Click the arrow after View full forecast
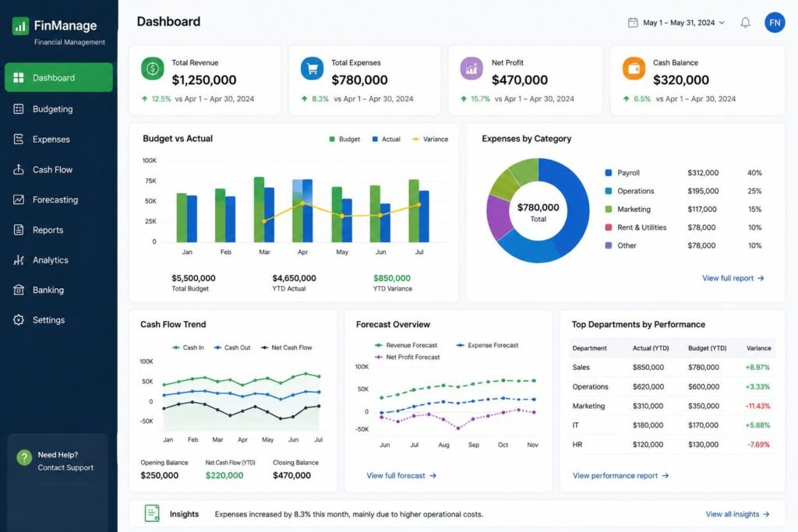Screen dimensions: 798x532 [x=433, y=476]
